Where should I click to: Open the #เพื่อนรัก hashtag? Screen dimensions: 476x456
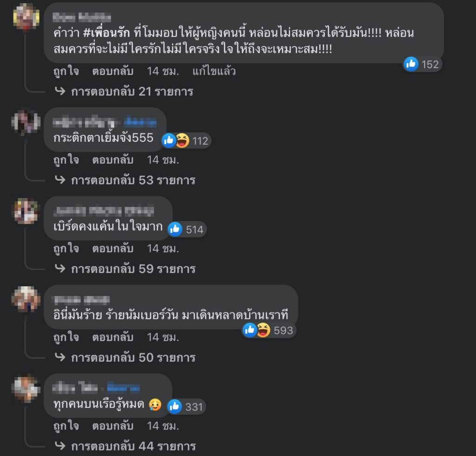[x=106, y=33]
